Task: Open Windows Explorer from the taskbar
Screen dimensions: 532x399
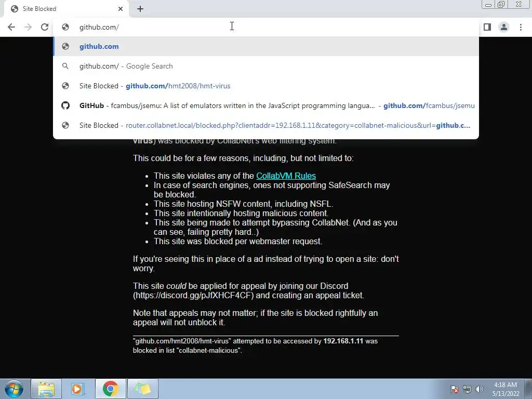Action: 46,389
